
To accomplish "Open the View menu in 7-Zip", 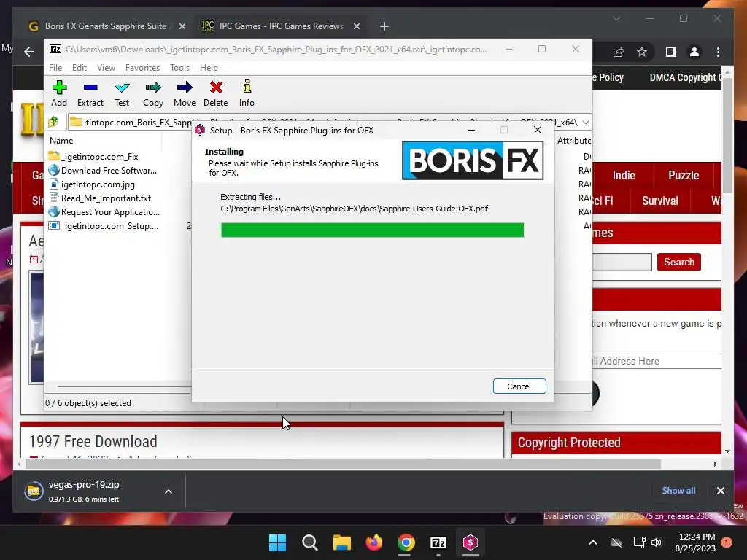I will coord(106,68).
